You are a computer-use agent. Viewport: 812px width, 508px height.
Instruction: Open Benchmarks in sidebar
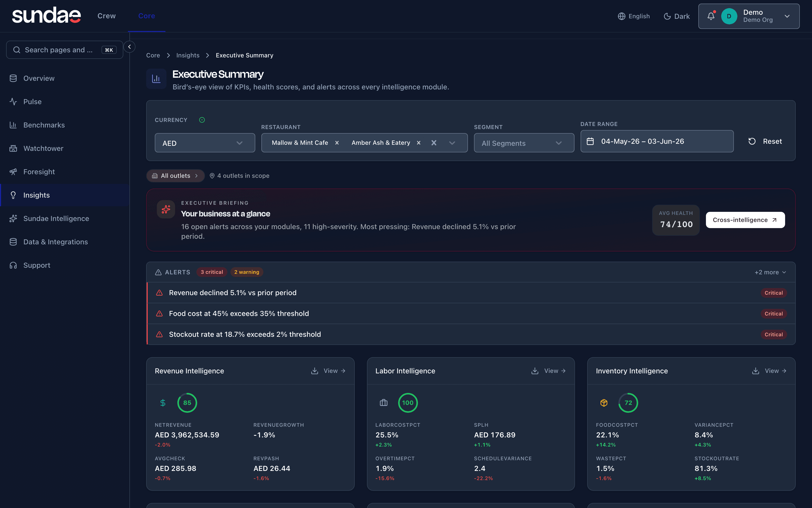pos(65,125)
